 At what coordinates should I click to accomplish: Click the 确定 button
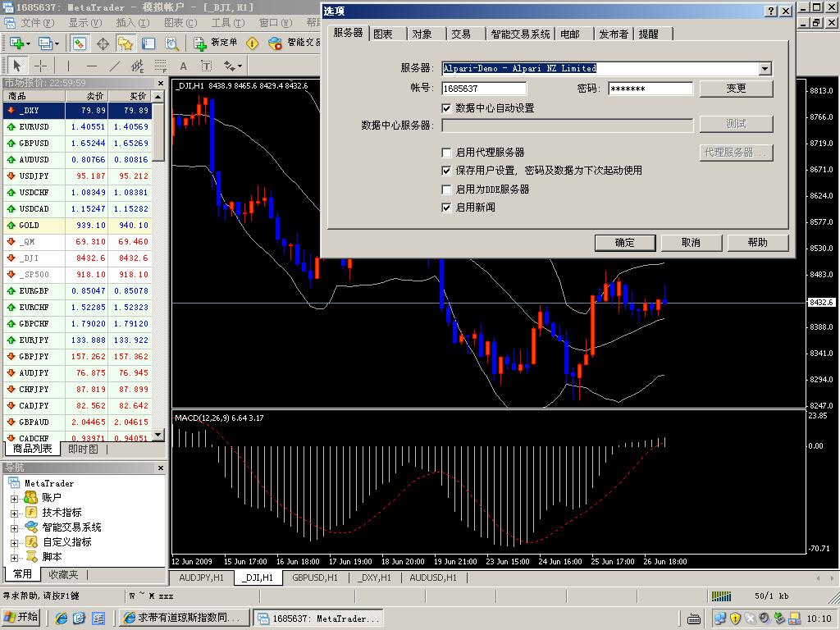coord(624,243)
